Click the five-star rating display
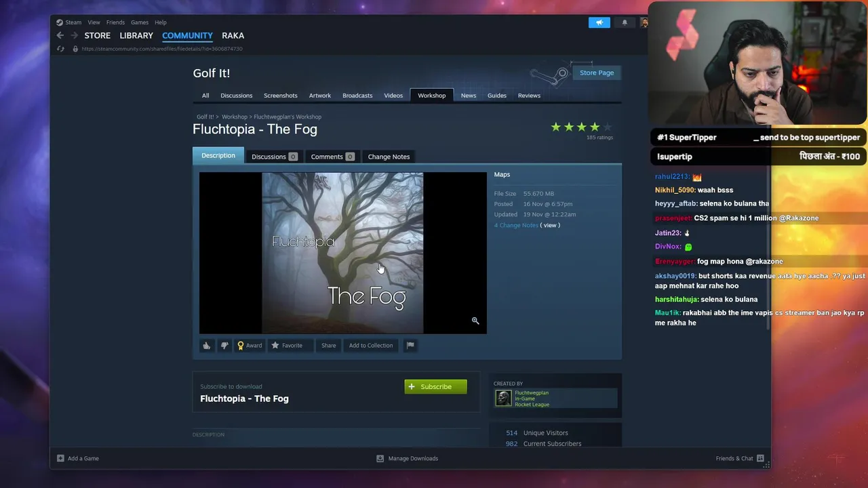868x488 pixels. 581,127
